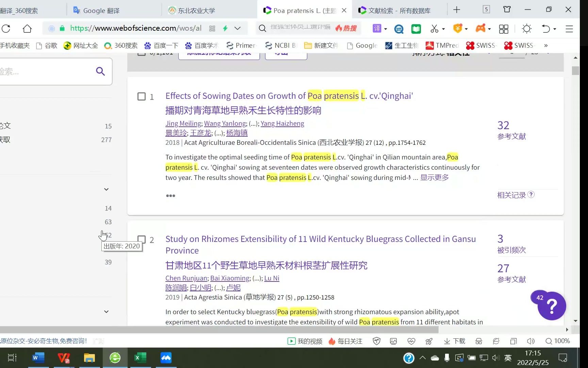Open 相关记录 for result 1

point(511,195)
